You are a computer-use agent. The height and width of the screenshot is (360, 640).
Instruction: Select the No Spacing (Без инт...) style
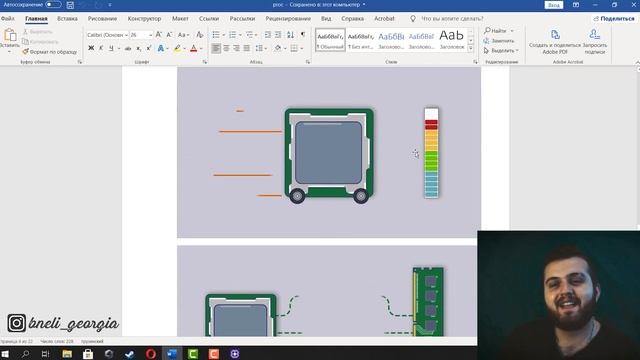pyautogui.click(x=360, y=40)
